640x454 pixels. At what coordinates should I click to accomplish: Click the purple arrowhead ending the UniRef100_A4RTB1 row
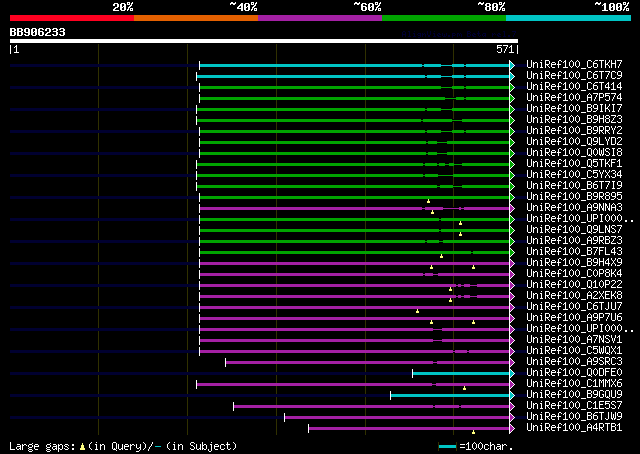coord(512,429)
